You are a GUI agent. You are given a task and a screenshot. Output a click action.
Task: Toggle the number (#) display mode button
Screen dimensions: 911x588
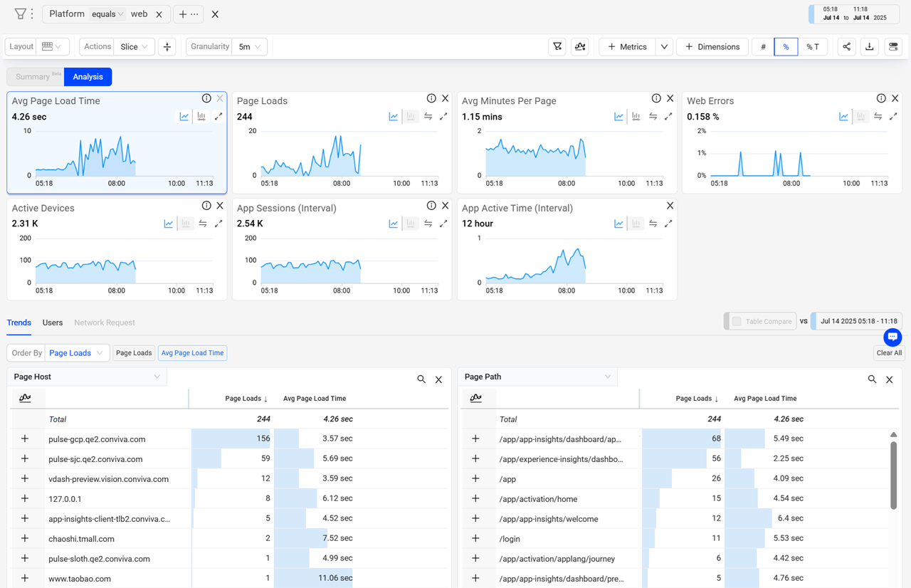(763, 47)
